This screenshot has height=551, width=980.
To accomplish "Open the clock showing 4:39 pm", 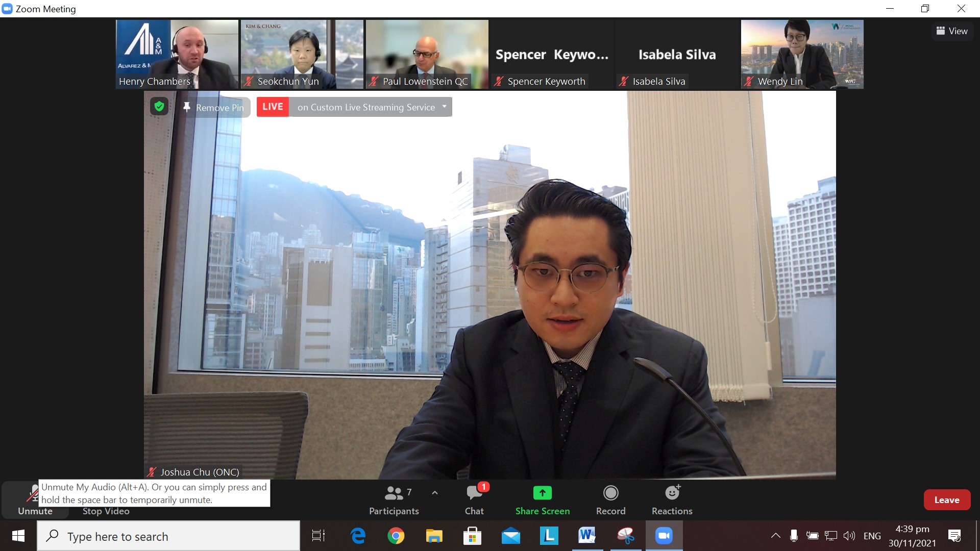I will (912, 536).
